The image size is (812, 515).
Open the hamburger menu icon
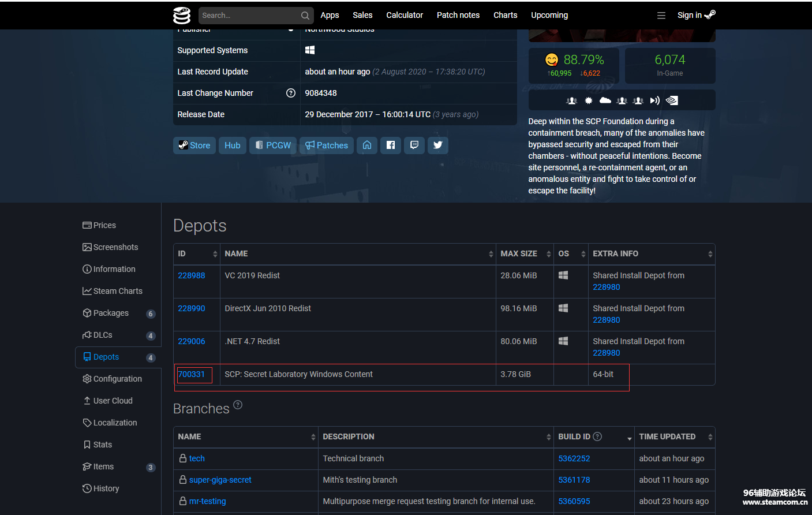(661, 16)
